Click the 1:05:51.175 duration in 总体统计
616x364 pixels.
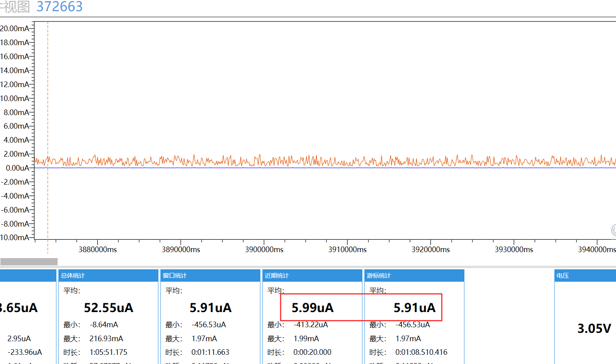point(108,352)
